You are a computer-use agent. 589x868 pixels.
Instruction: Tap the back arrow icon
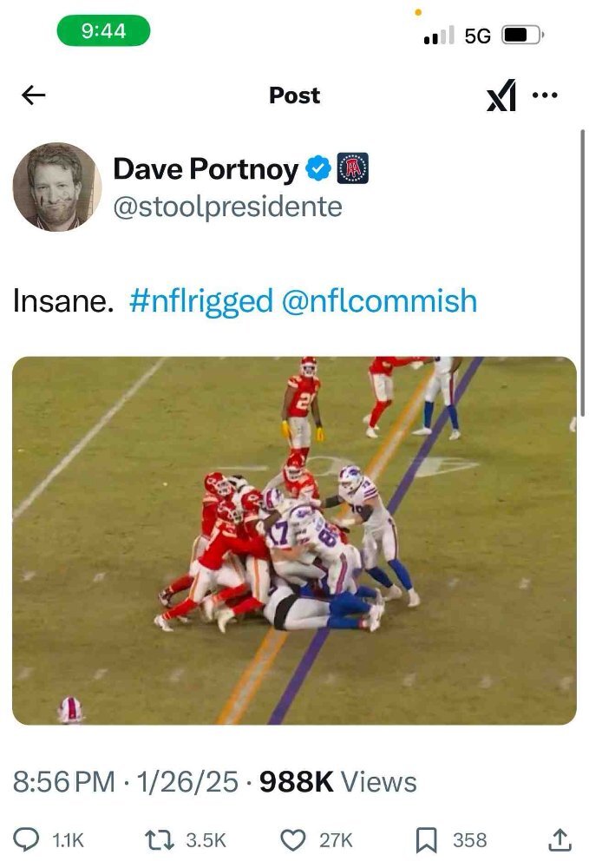pyautogui.click(x=33, y=95)
